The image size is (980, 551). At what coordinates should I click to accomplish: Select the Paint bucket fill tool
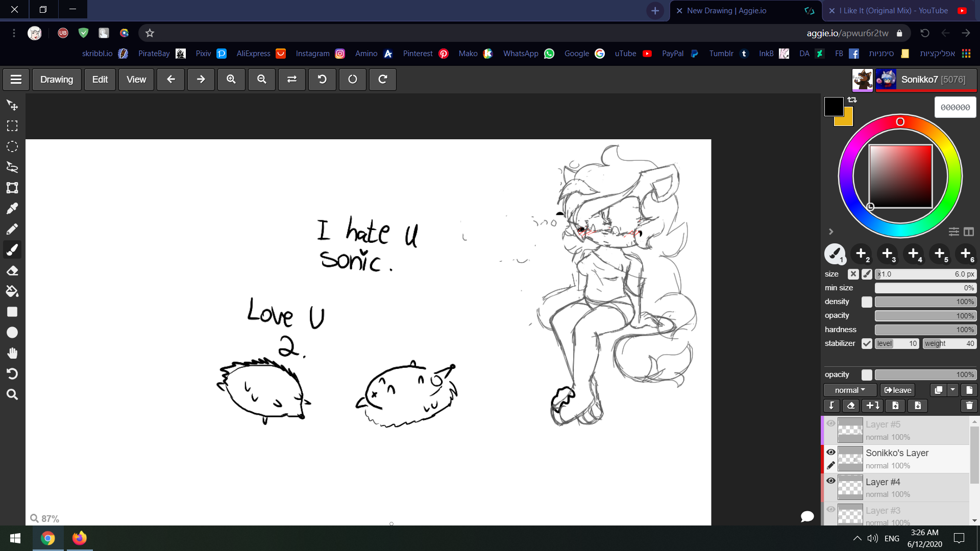pos(12,291)
